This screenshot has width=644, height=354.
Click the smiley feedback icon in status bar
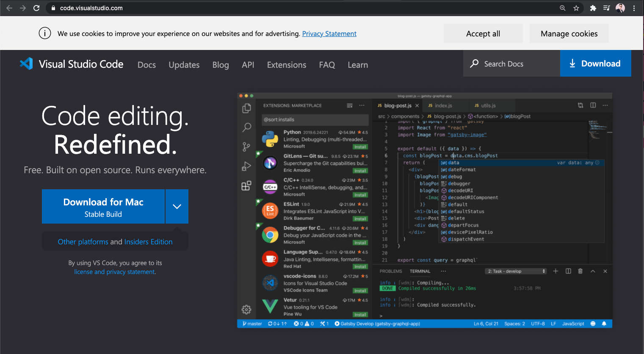tap(593, 324)
